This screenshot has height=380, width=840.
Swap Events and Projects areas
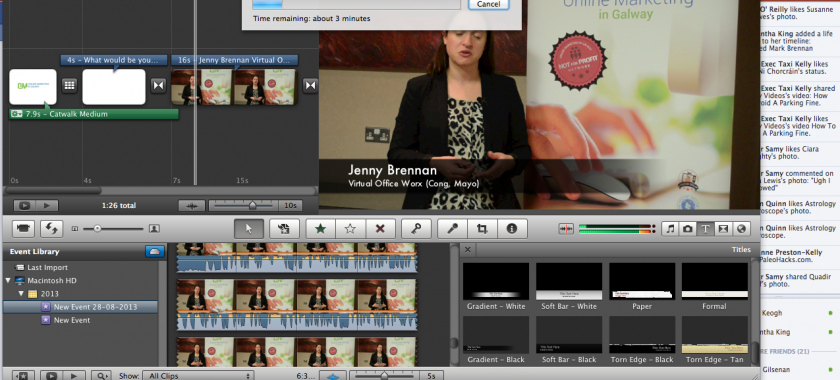(51, 229)
